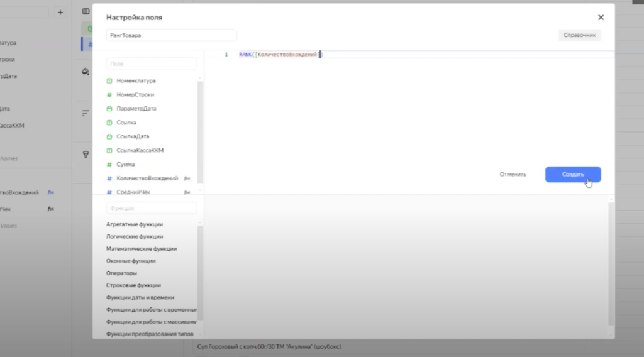
Task: Click the paint bucket colors icon
Action: click(x=86, y=72)
